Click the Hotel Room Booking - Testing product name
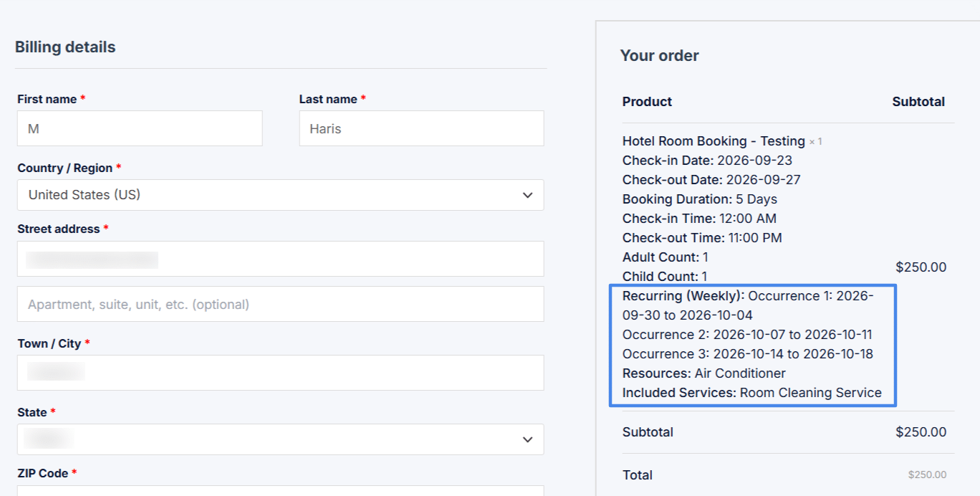This screenshot has width=980, height=496. pyautogui.click(x=714, y=141)
